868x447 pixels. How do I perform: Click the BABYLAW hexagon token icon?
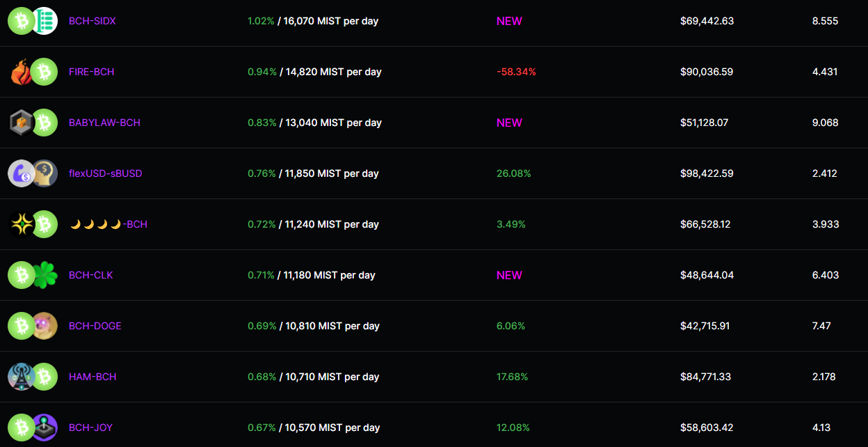(21, 123)
